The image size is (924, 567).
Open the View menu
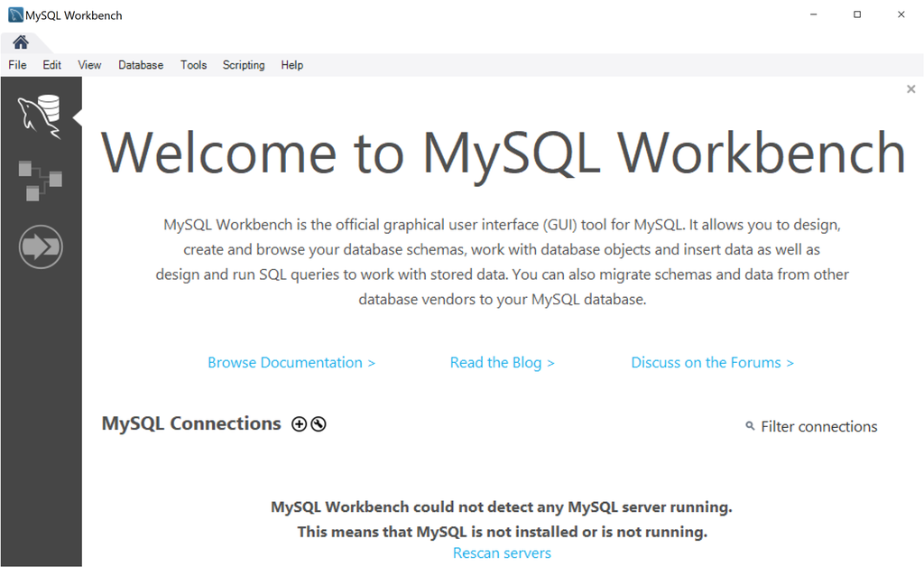88,64
